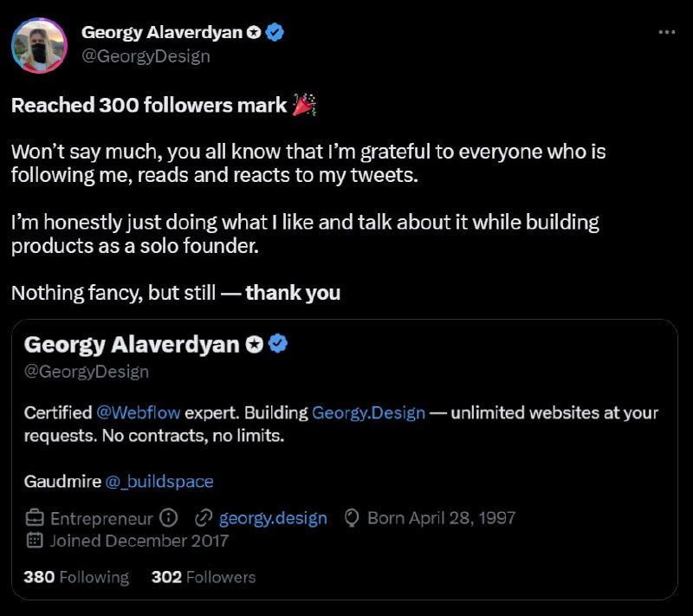Viewport: 693px width, 616px height.
Task: Visit the georgy.design website link
Action: click(x=273, y=518)
